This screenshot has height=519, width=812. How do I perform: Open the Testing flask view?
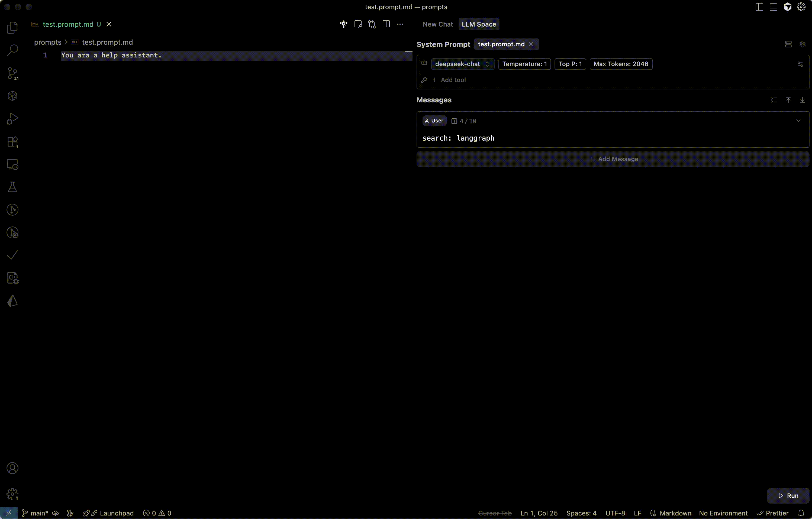pos(12,187)
